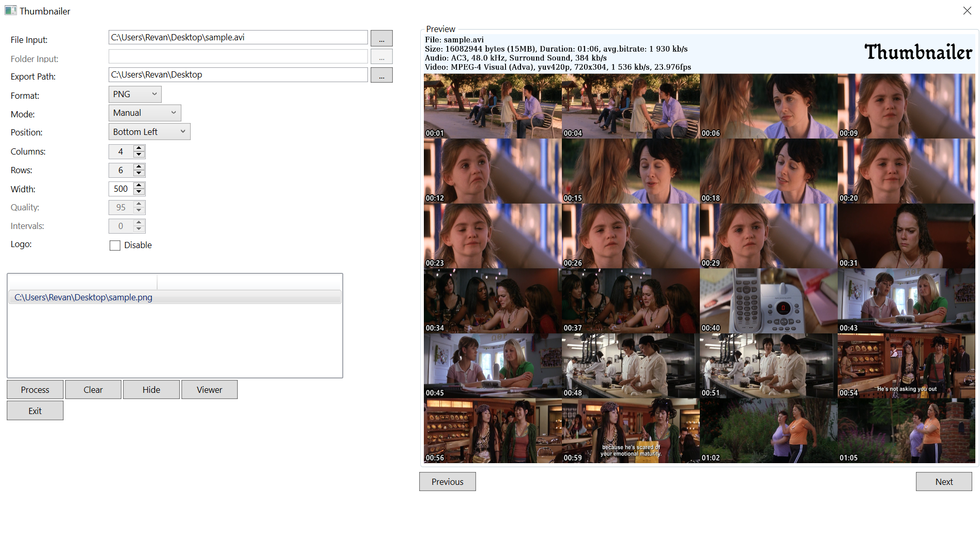Click the 00:51 kitchen thumbnail
Viewport: 980px width, 550px height.
[769, 366]
